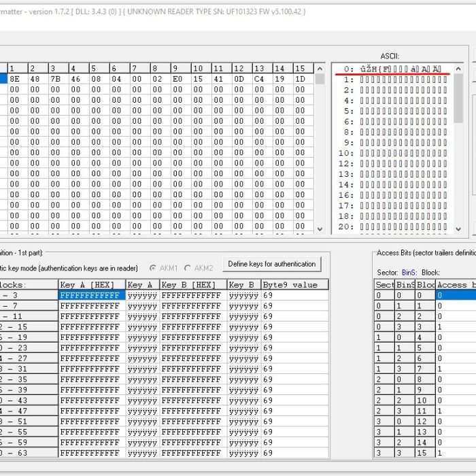The height and width of the screenshot is (476, 476).
Task: Select Key A hex in row ending 47
Action: pos(92,411)
